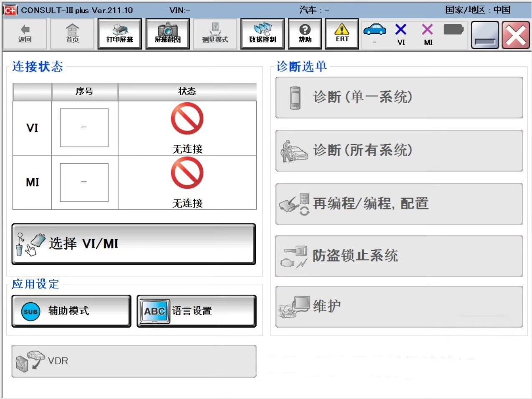
Task: Minimize the CONSULT-III plus window
Action: point(485,35)
